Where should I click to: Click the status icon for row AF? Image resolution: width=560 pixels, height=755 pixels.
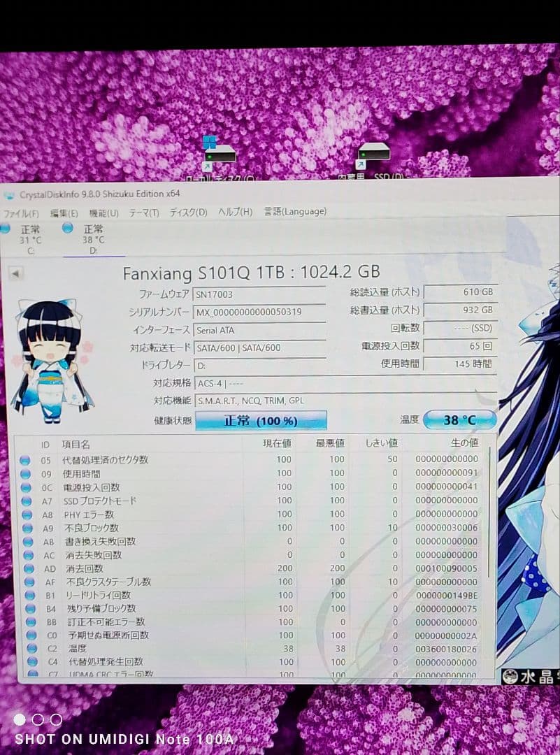click(x=29, y=582)
